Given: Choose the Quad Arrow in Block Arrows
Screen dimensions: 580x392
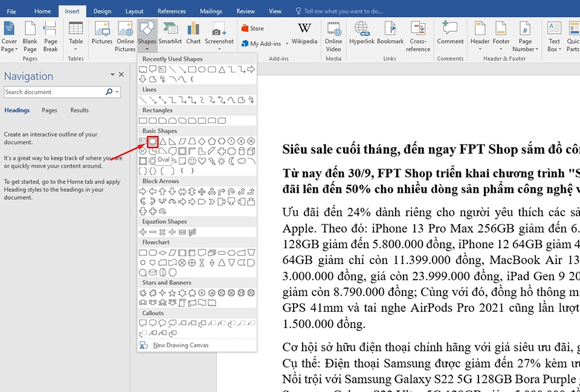Looking at the screenshot, I should point(202,191).
